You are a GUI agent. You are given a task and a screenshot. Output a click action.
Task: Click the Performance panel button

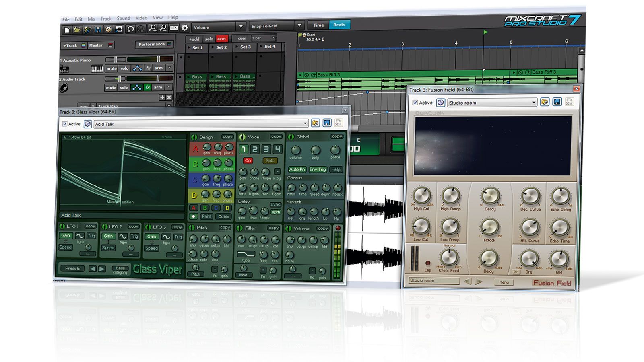tap(155, 44)
